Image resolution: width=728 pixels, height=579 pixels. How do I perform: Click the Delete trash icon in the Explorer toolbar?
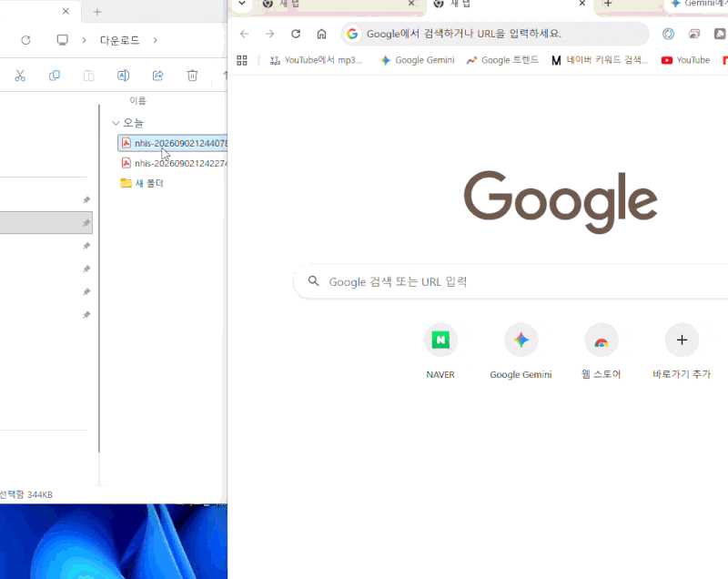tap(192, 76)
